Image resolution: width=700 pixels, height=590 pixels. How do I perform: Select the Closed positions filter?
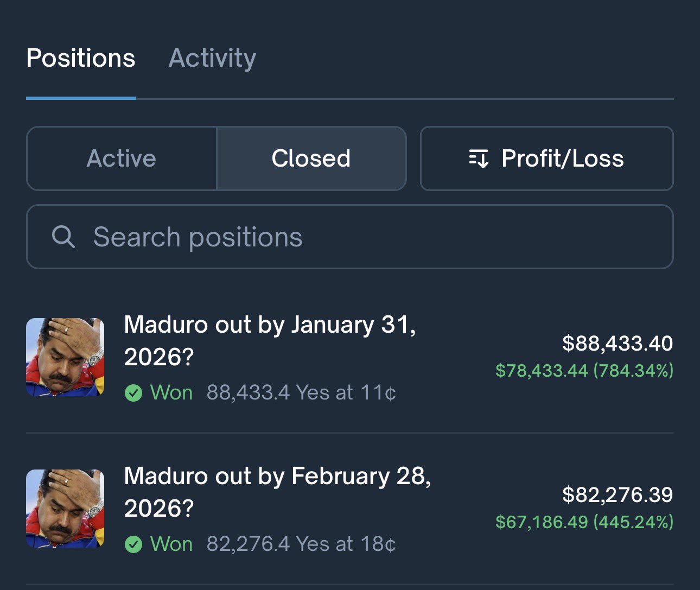click(311, 158)
